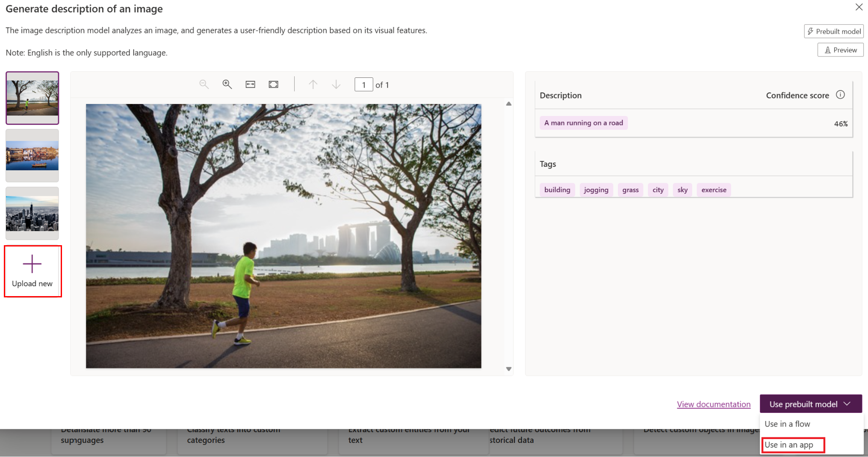Viewport: 868px width, 457px height.
Task: Zoom in on the image preview
Action: point(227,84)
